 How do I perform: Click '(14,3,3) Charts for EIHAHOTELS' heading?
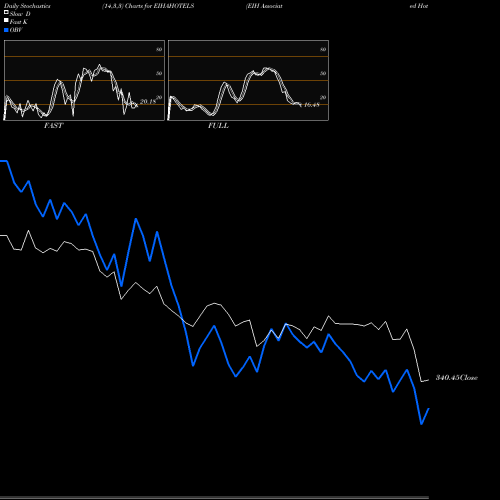click(x=148, y=6)
